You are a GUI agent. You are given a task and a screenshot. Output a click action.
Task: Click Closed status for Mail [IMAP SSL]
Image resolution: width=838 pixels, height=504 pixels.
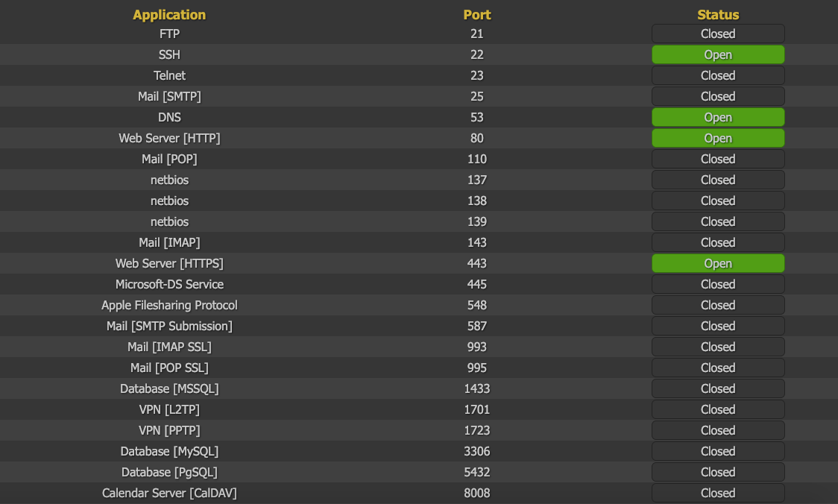(718, 347)
